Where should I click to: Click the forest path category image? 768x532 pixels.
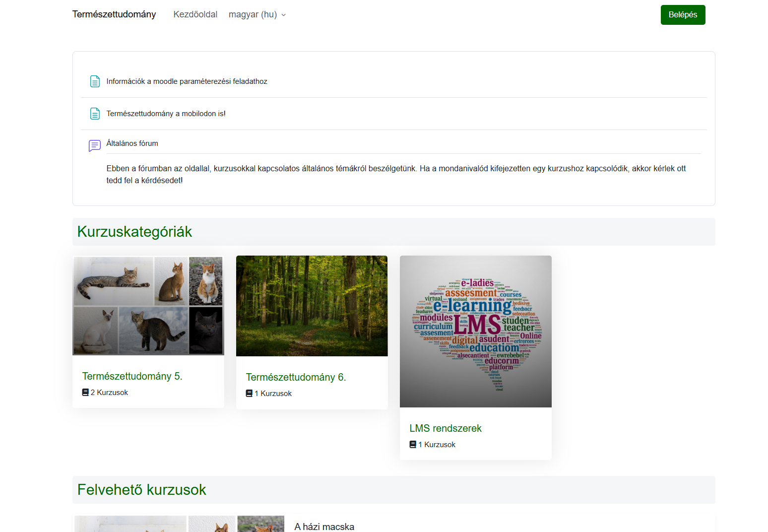312,306
